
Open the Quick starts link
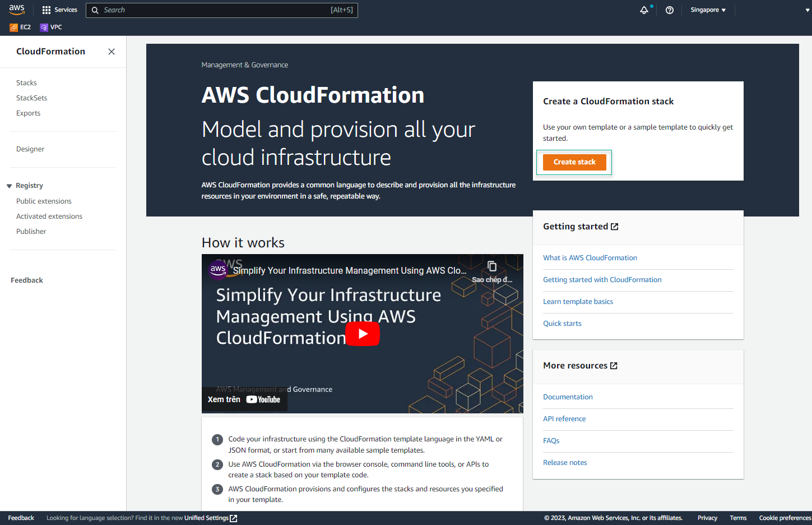(562, 324)
